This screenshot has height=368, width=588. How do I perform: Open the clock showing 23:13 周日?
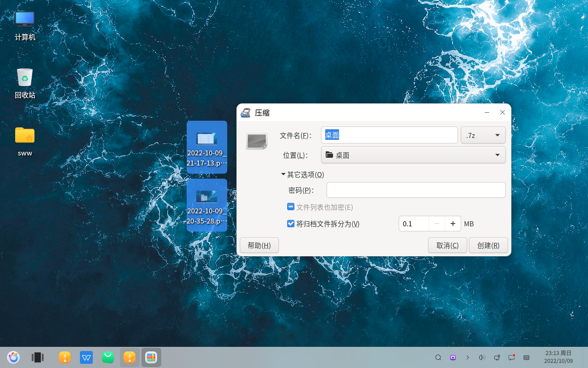click(x=558, y=357)
